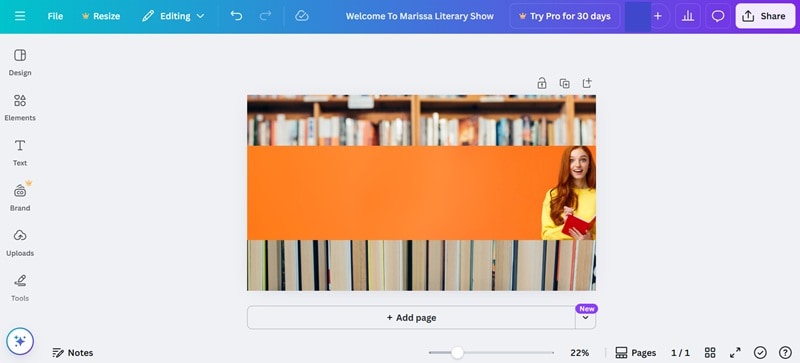800x363 pixels.
Task: Select the bottom book spines photo
Action: 421,265
